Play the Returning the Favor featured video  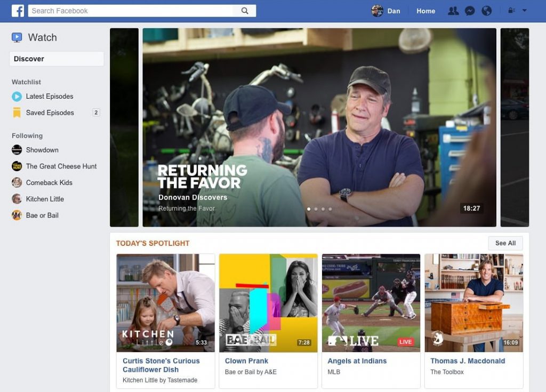pyautogui.click(x=318, y=127)
